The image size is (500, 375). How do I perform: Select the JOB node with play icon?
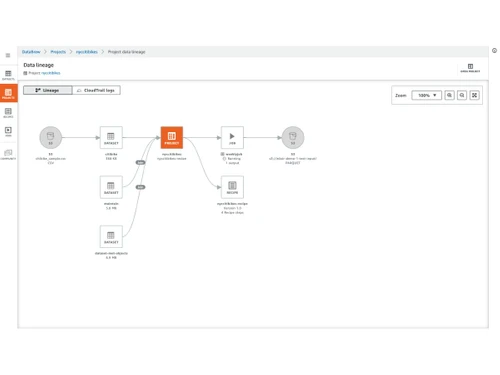coord(232,137)
